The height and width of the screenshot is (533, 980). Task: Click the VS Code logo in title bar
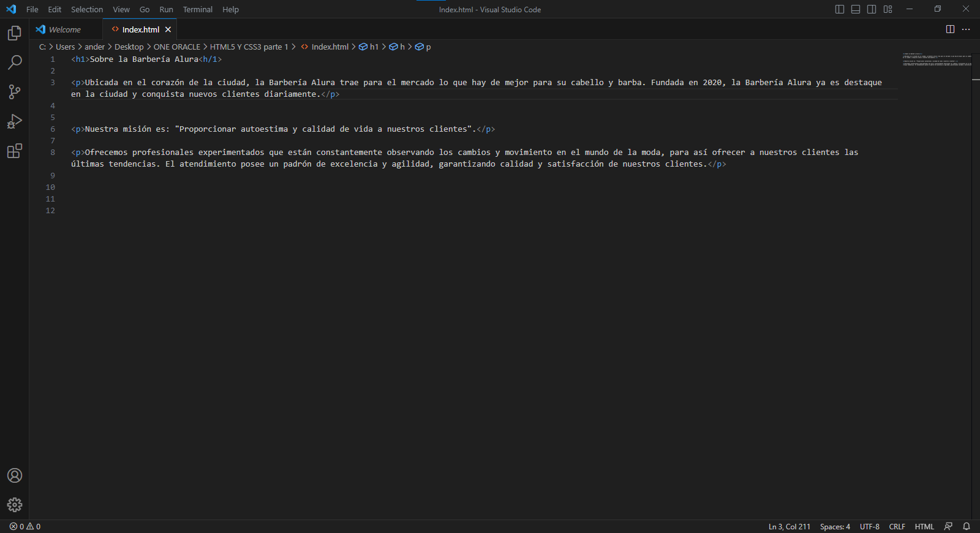click(11, 9)
